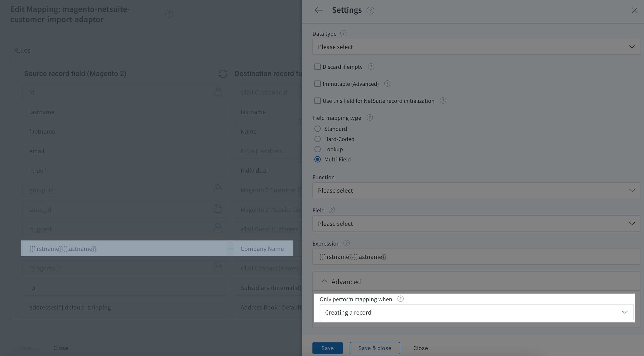This screenshot has width=644, height=356.
Task: Click the {{firstname}}{{lastname}} source field
Action: point(125,249)
